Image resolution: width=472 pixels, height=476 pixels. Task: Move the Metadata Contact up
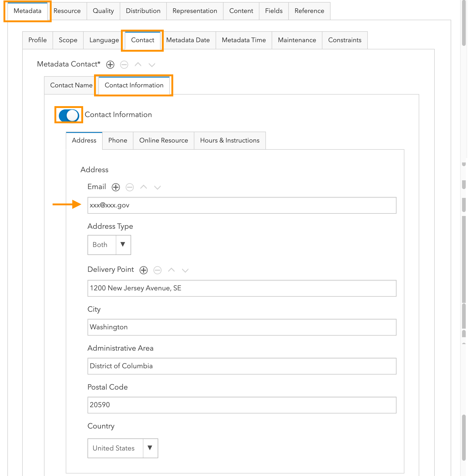[x=138, y=65]
